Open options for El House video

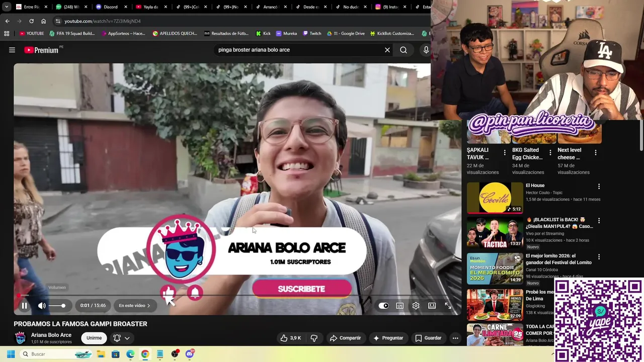[599, 187]
